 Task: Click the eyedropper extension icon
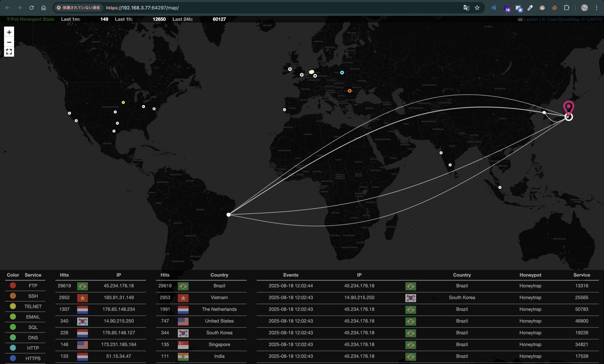(530, 8)
